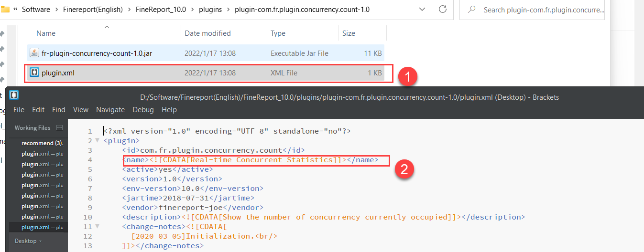Click the Executable Jar File type cell
This screenshot has width=644, height=252.
point(299,53)
